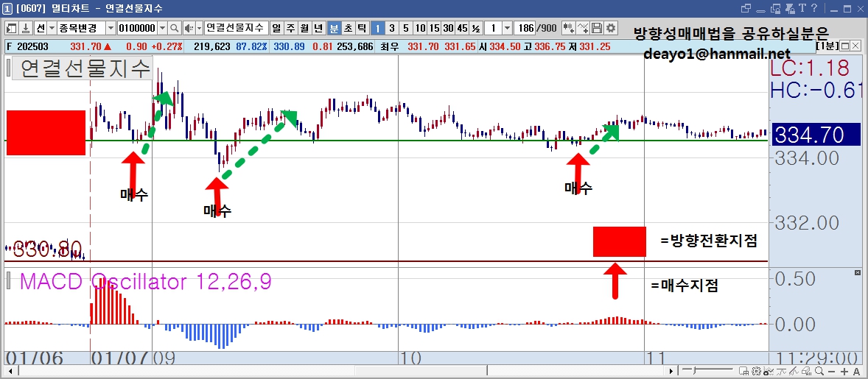Click the A auto-fit icon at bottom
This screenshot has width=868, height=379.
pos(856,371)
